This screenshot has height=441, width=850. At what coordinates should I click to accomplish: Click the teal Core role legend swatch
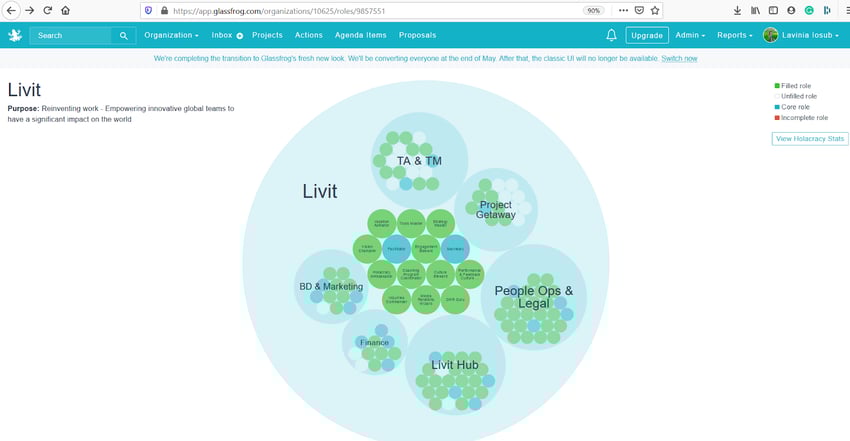(x=777, y=107)
